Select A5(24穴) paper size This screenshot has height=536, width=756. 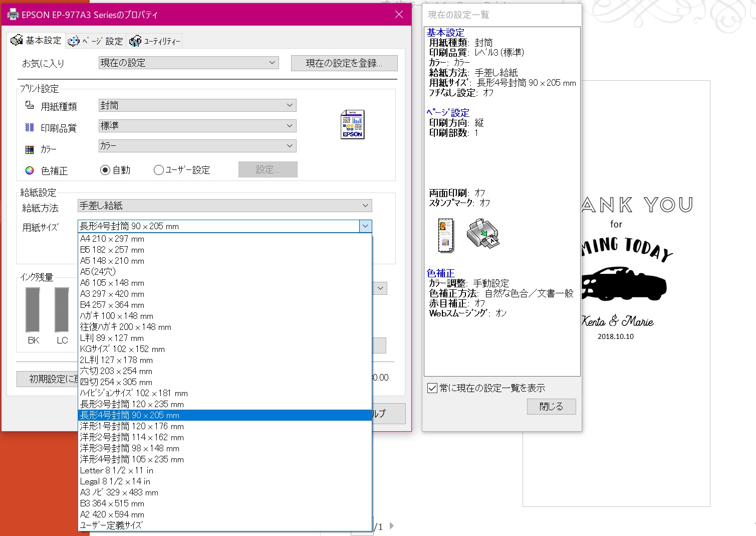[x=225, y=272]
